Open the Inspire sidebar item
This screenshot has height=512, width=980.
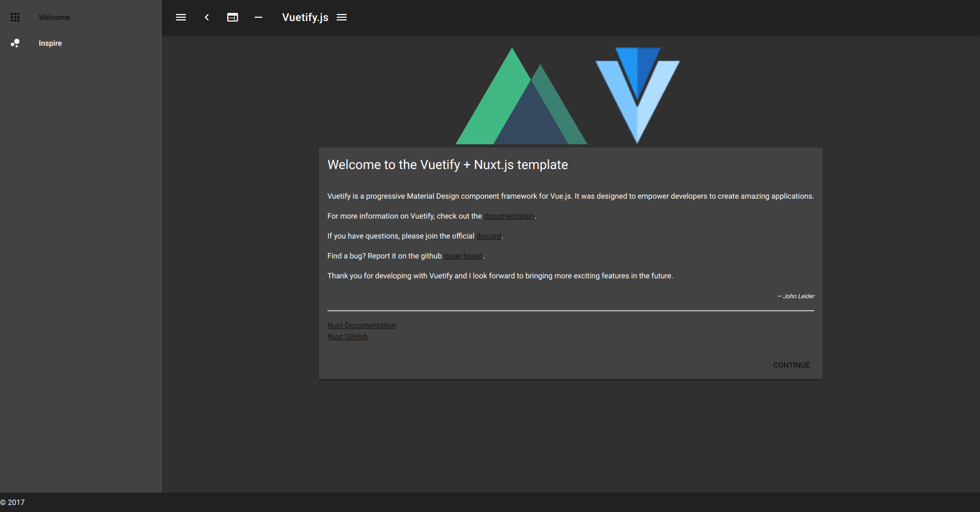click(x=81, y=43)
